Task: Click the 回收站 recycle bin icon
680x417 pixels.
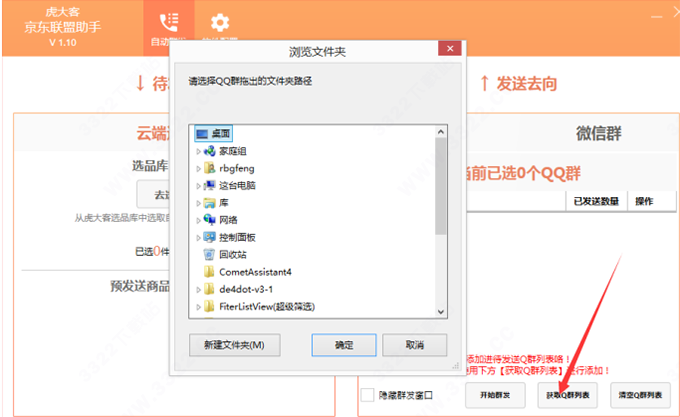Action: (x=209, y=254)
